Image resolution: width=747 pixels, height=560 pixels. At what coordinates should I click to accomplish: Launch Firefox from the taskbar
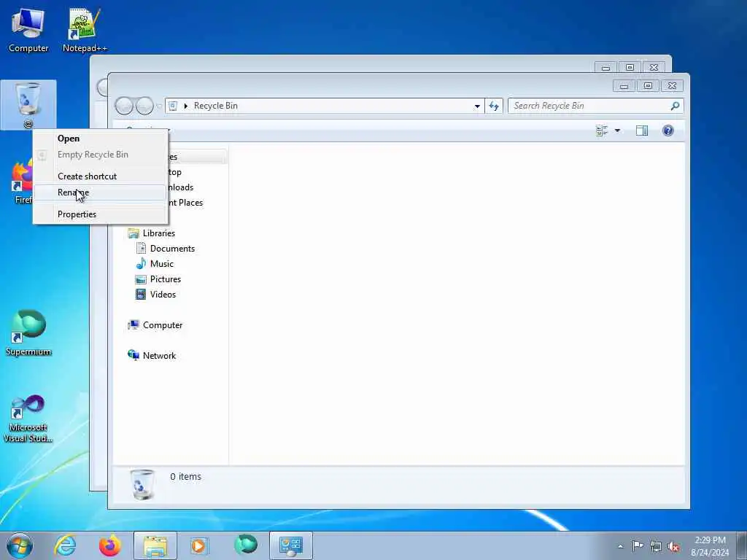[x=109, y=545]
